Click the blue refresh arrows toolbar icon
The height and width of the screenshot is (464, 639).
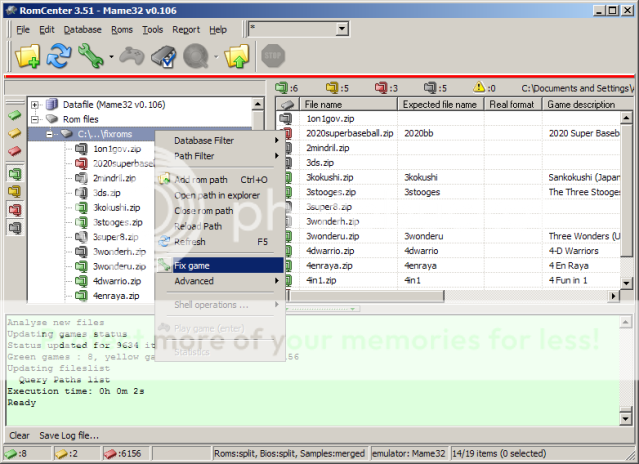58,57
